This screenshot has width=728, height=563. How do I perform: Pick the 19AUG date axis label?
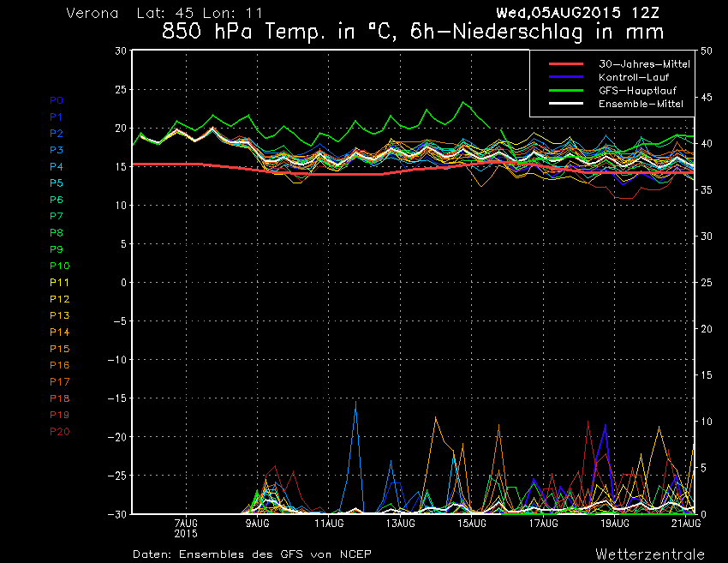click(615, 524)
